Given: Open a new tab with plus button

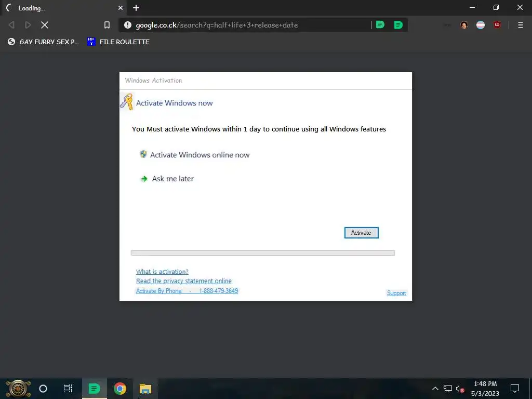Looking at the screenshot, I should [x=136, y=8].
